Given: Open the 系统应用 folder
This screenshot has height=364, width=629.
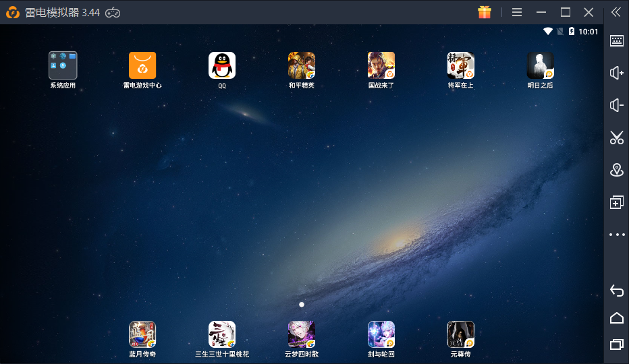Looking at the screenshot, I should point(63,65).
